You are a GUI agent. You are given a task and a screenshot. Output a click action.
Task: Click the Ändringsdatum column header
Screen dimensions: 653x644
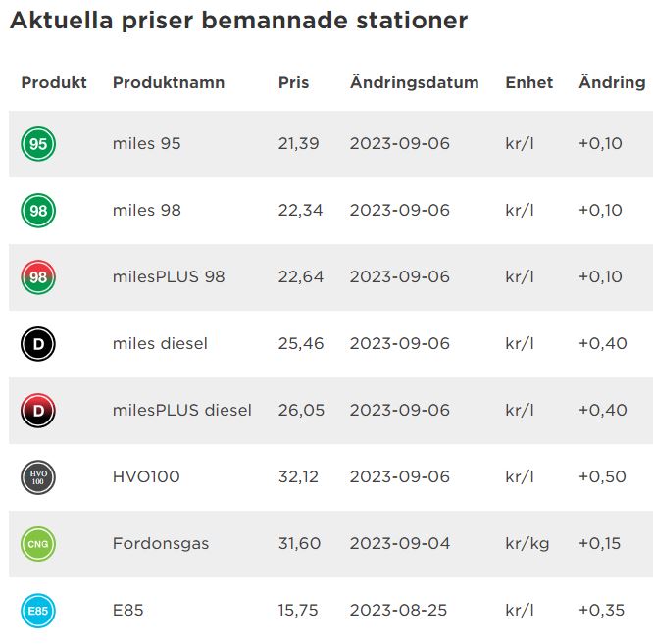(x=414, y=83)
